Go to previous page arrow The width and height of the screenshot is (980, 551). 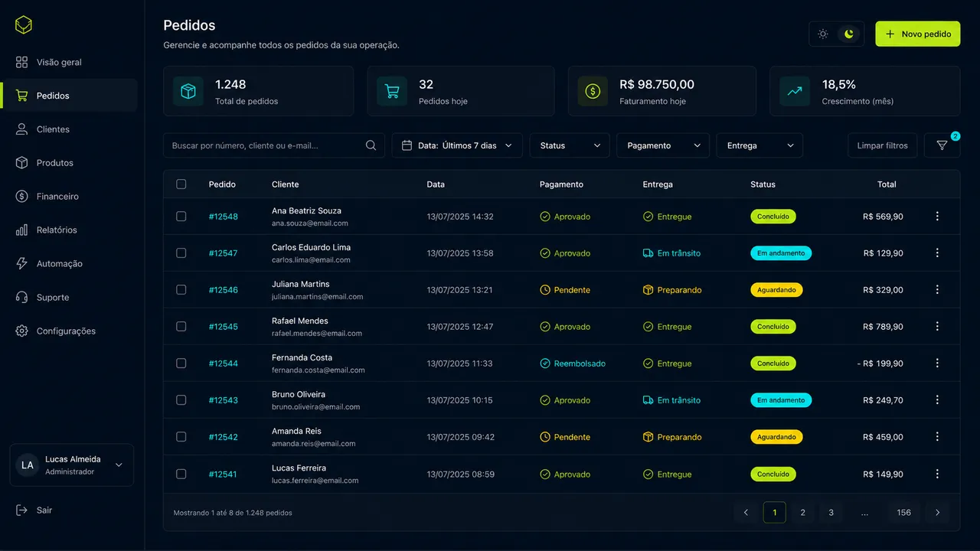[746, 513]
